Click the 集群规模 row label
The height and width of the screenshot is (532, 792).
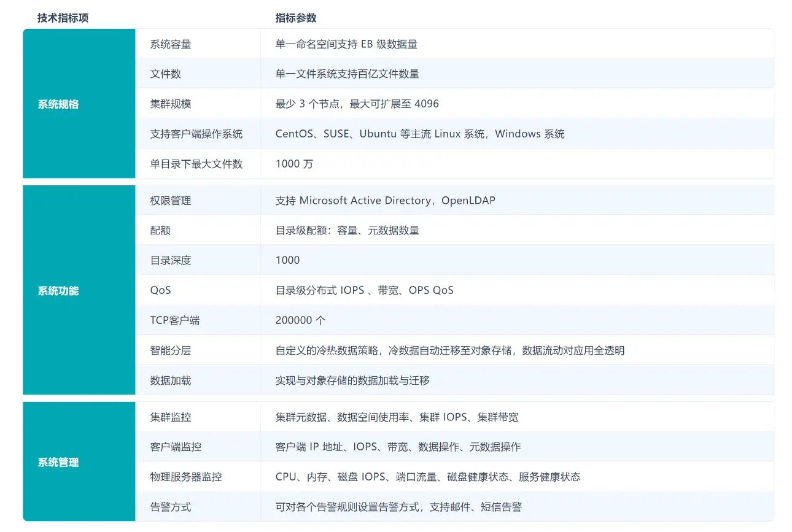(171, 104)
